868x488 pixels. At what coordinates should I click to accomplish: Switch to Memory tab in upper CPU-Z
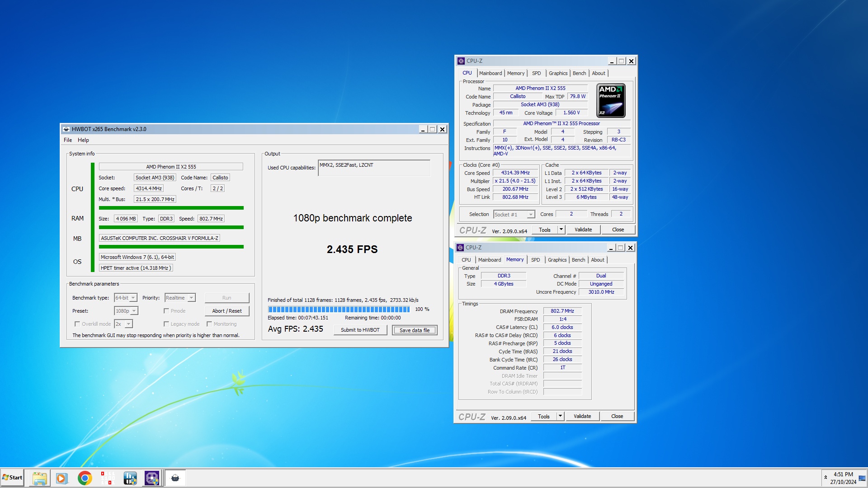click(516, 73)
